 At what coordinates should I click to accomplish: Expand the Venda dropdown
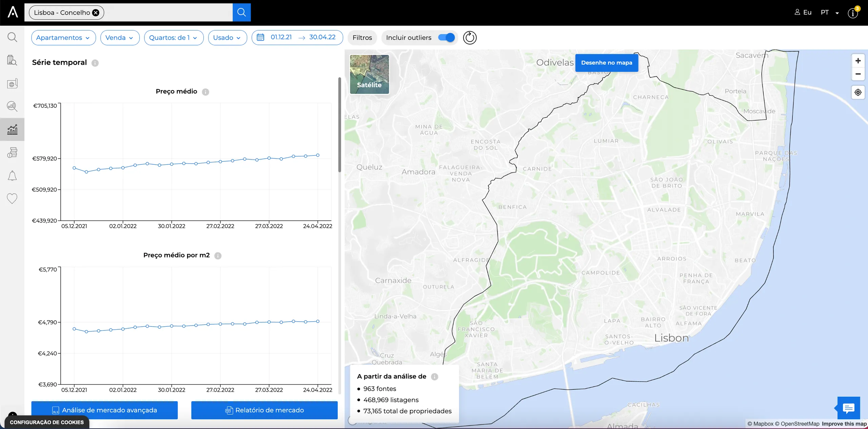(x=120, y=38)
